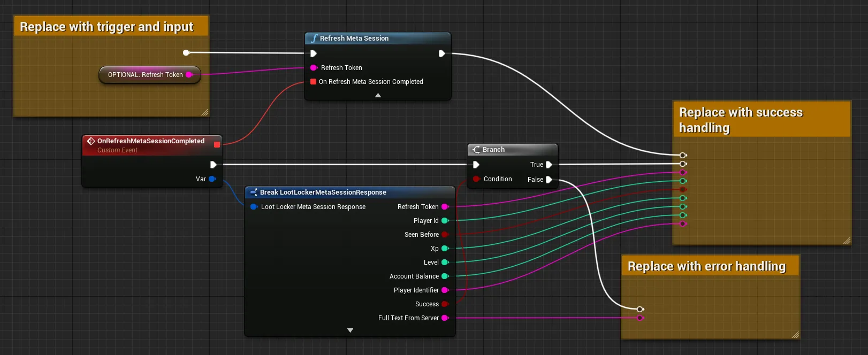
Task: Click the Var output pin on custom event
Action: click(212, 179)
